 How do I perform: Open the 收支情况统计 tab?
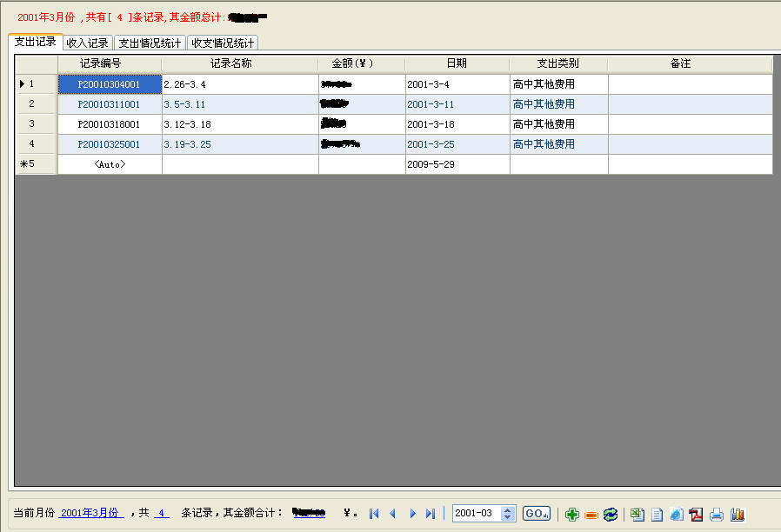223,43
